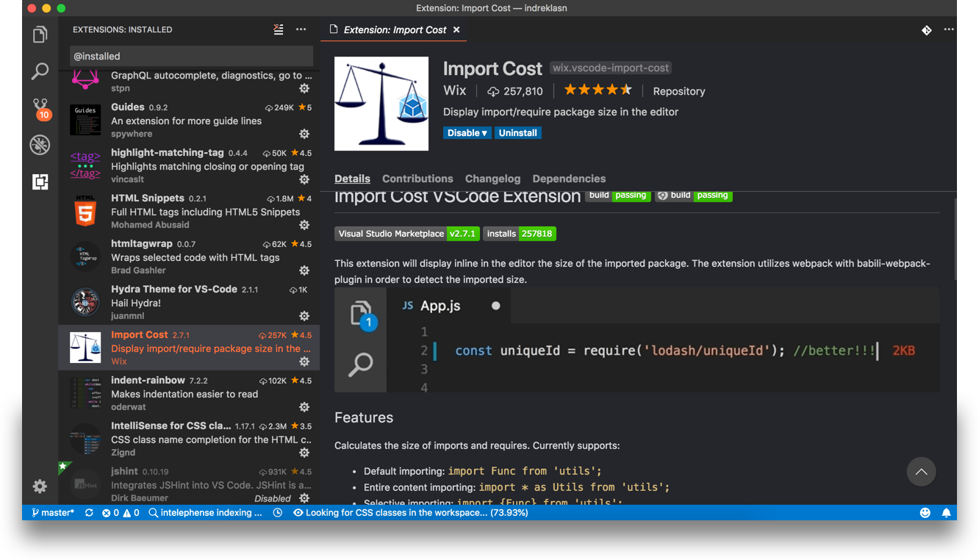This screenshot has width=979, height=560.
Task: Open settings gear for the Import Cost extension
Action: 304,362
